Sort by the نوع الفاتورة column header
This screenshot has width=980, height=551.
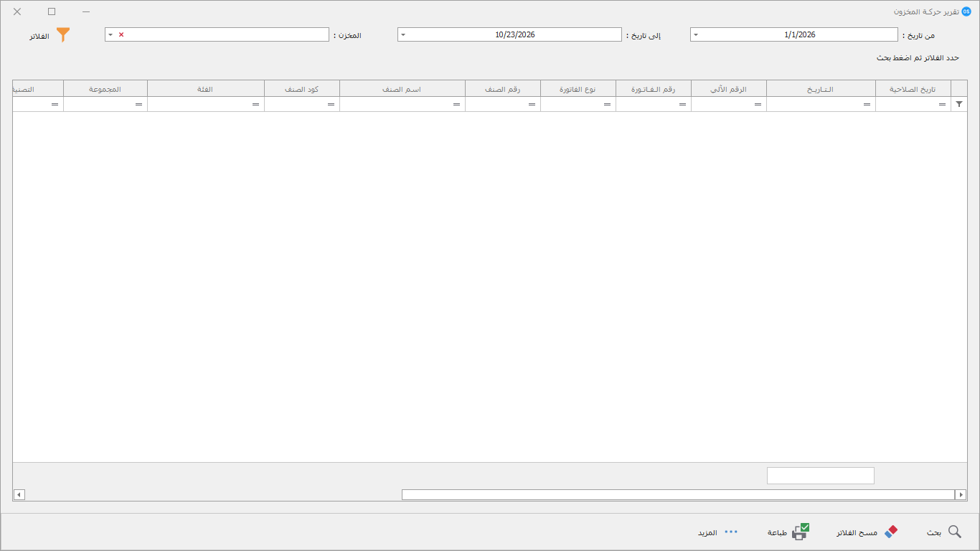point(578,89)
